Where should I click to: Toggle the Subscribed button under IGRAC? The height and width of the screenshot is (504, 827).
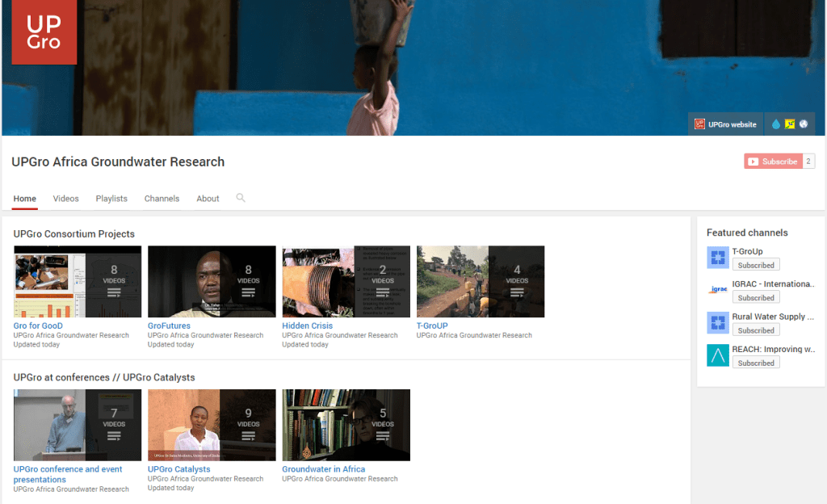click(x=756, y=298)
